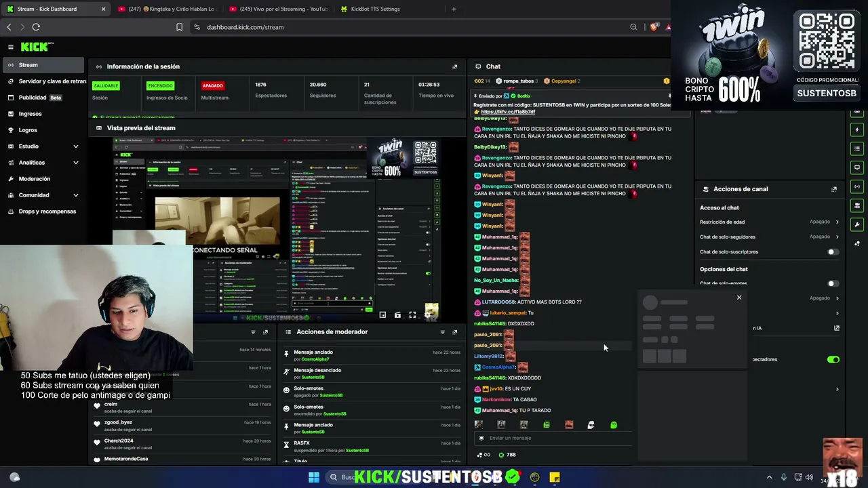The image size is (868, 488).
Task: Click the RA5FX moderator action entry
Action: point(372,446)
